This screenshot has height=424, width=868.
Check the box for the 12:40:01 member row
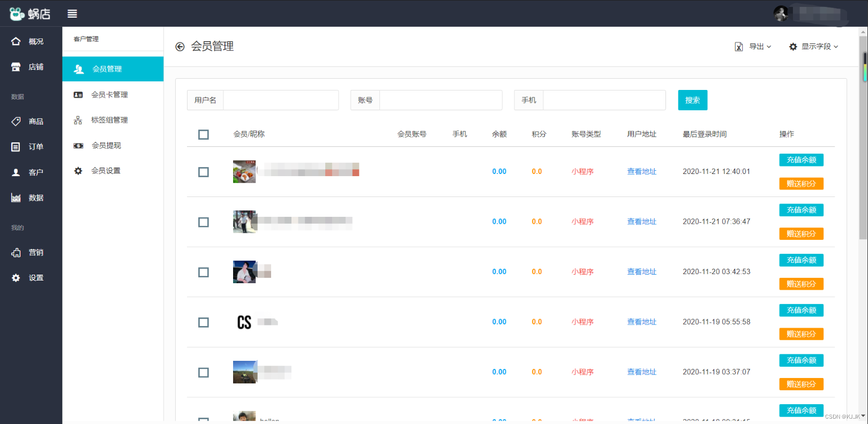(204, 172)
